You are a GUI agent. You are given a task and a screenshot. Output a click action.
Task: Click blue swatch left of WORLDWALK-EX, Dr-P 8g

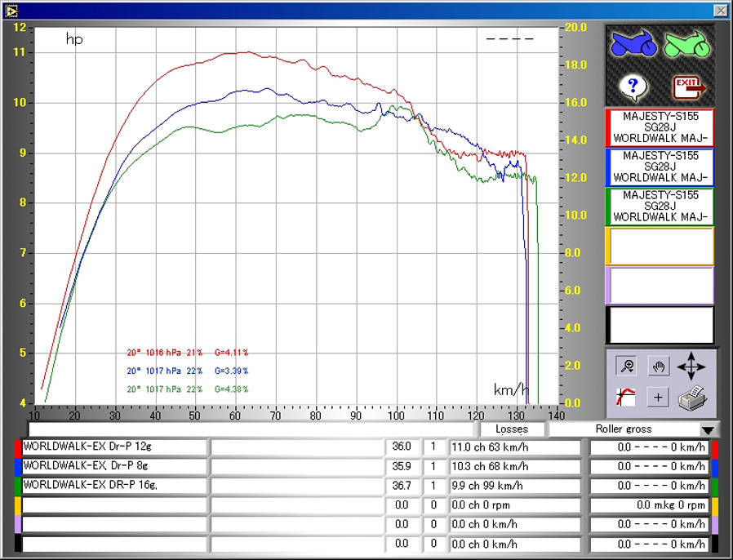18,466
